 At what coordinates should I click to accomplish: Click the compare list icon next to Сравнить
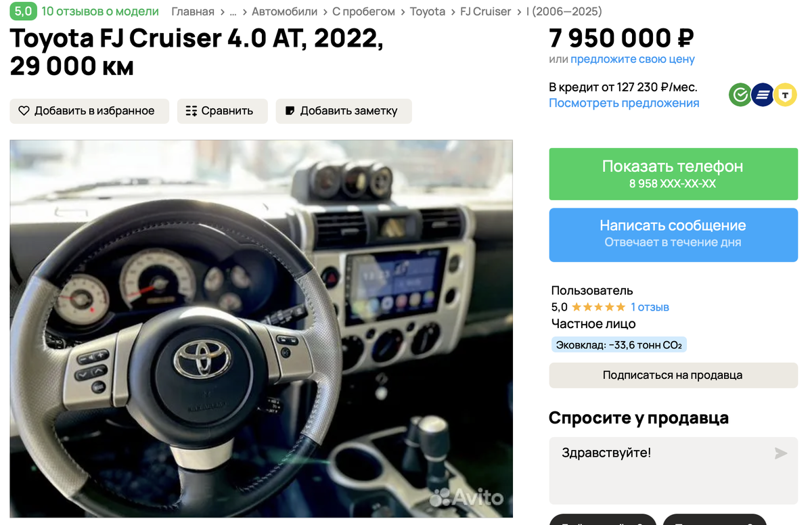click(x=191, y=111)
